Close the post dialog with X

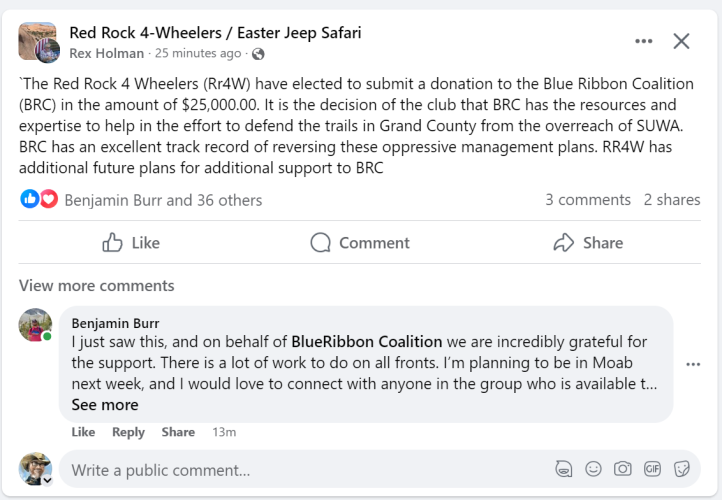(681, 41)
